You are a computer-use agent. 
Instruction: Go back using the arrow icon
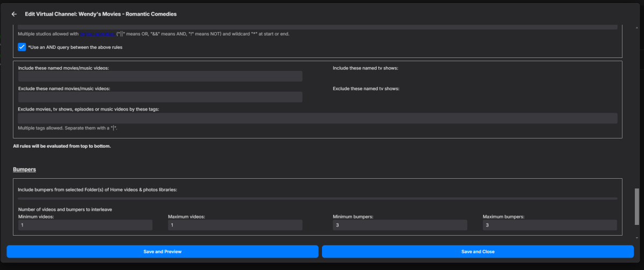14,14
